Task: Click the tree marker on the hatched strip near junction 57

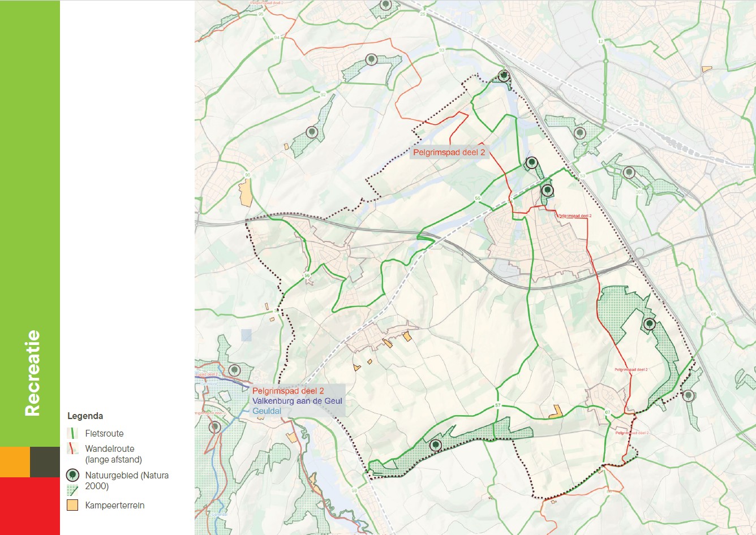Action: tap(435, 445)
